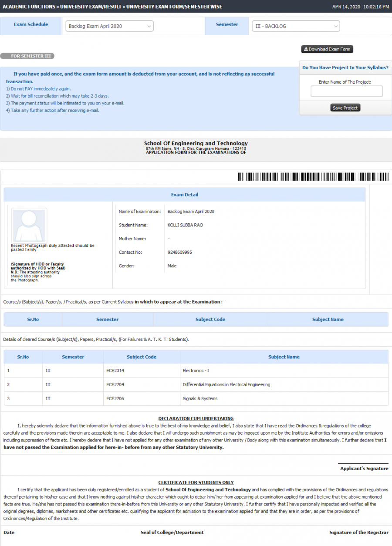This screenshot has width=392, height=546.
Task: Click Seal of College/Department label
Action: pos(172,532)
